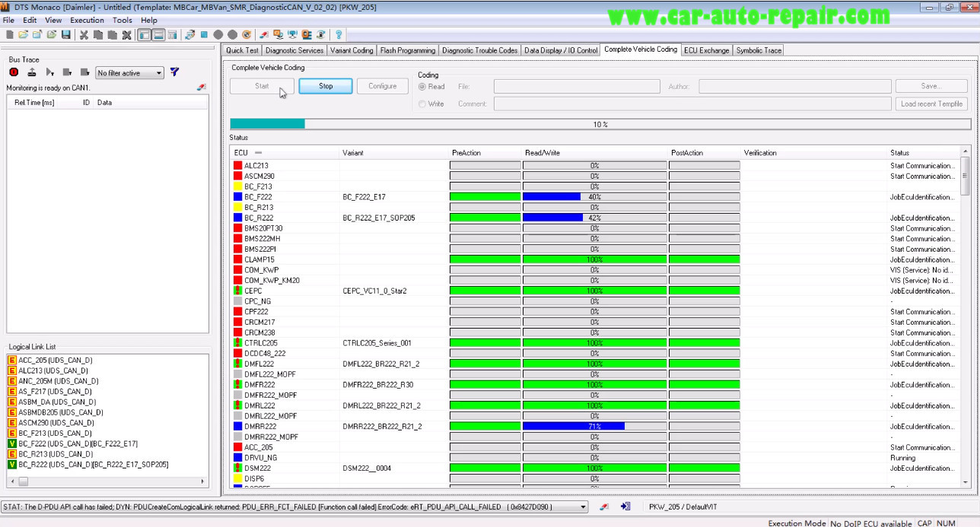This screenshot has height=527, width=980.
Task: Open the Execution menu
Action: tap(87, 21)
